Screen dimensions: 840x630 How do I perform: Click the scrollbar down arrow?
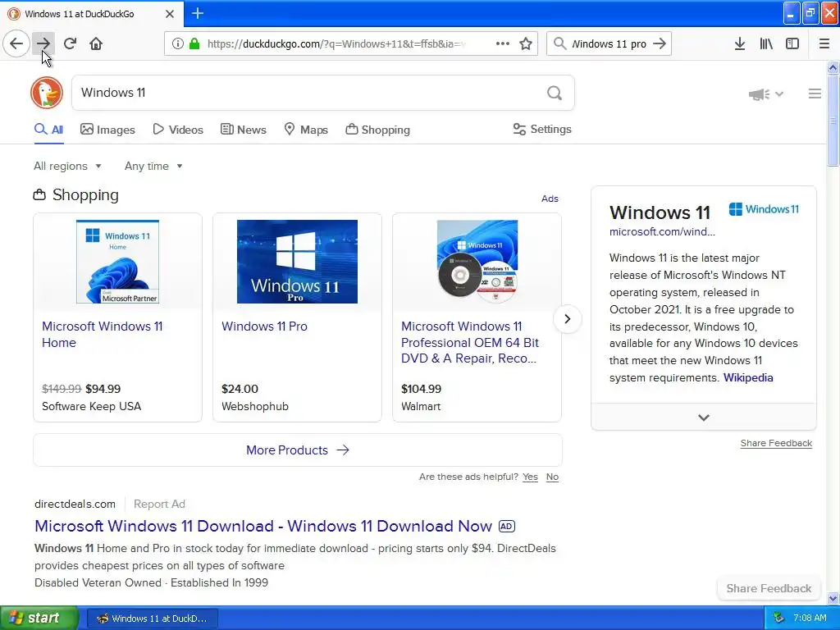tap(833, 598)
